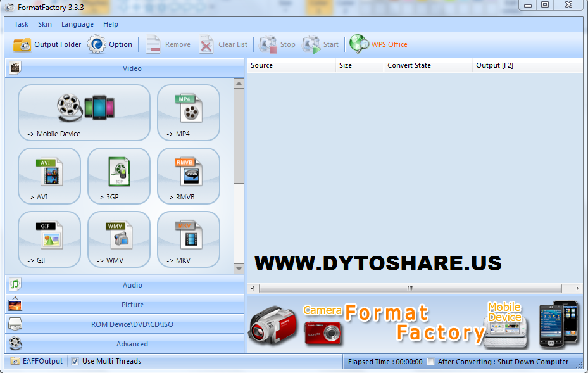588x373 pixels.
Task: Open the Help menu
Action: click(x=111, y=24)
